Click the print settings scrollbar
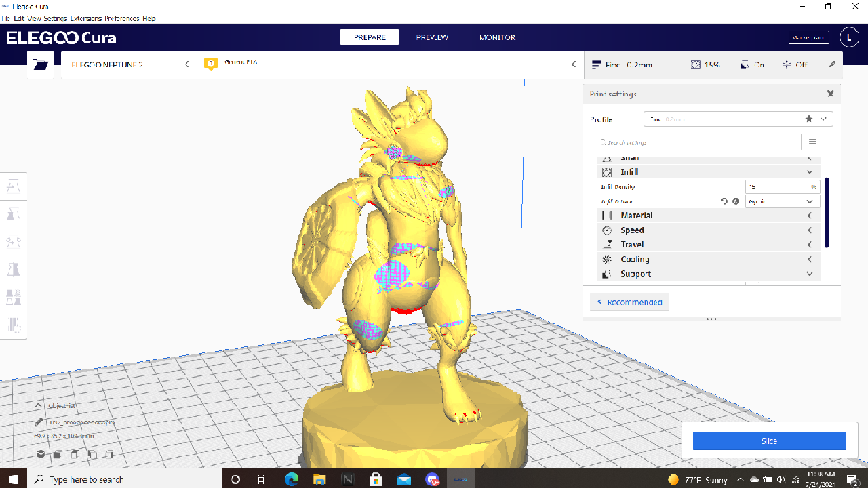This screenshot has width=868, height=488. (827, 213)
